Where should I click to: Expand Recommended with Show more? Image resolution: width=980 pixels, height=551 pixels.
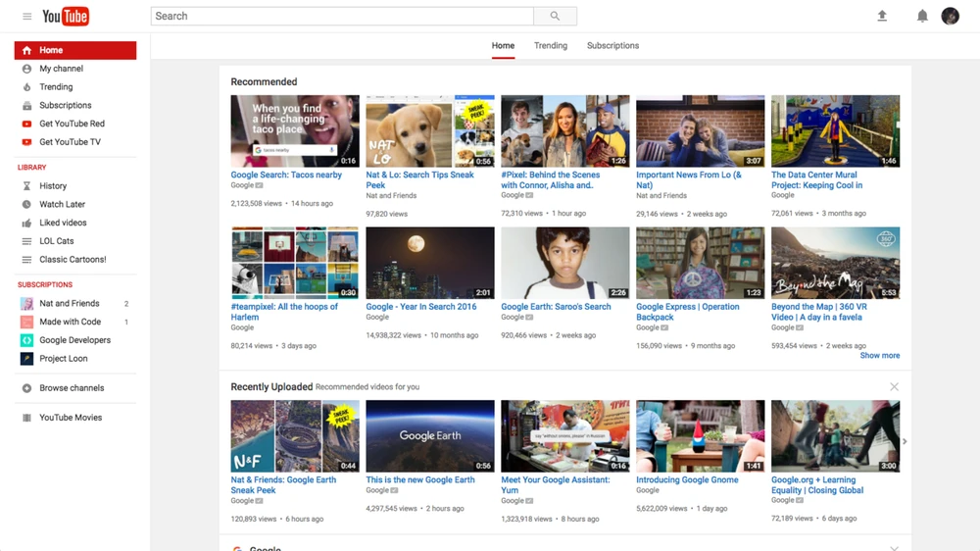(879, 356)
